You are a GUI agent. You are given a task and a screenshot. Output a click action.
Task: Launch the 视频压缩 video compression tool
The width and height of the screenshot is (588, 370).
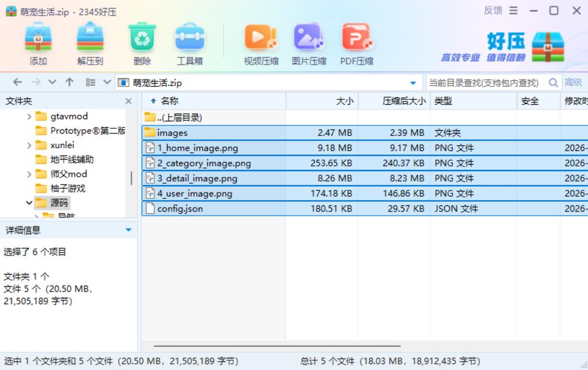261,38
